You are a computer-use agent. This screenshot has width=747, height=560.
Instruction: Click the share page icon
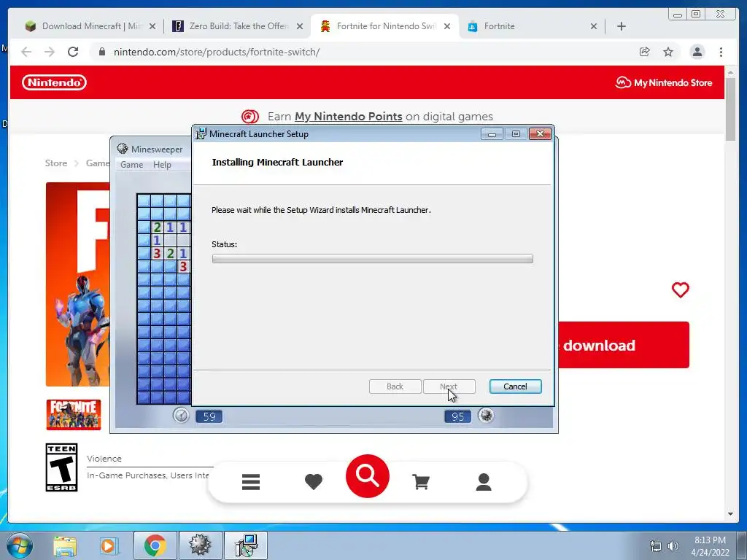tap(645, 52)
